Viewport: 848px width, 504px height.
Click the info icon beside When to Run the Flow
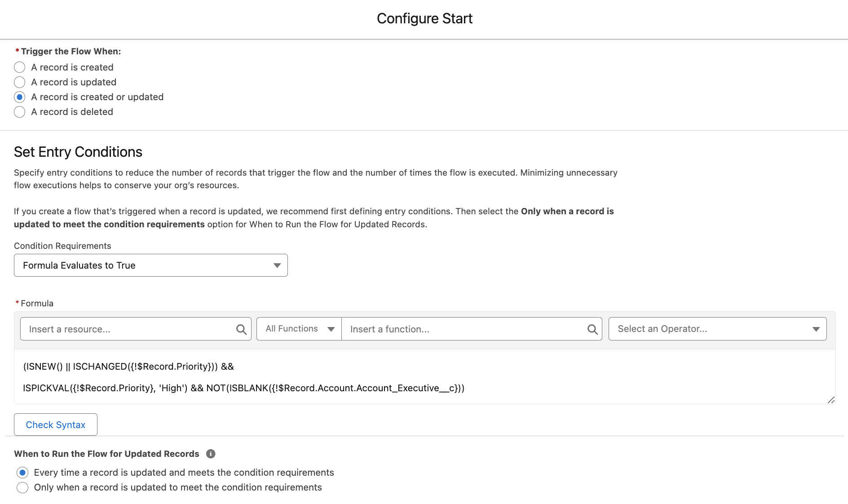click(x=211, y=454)
